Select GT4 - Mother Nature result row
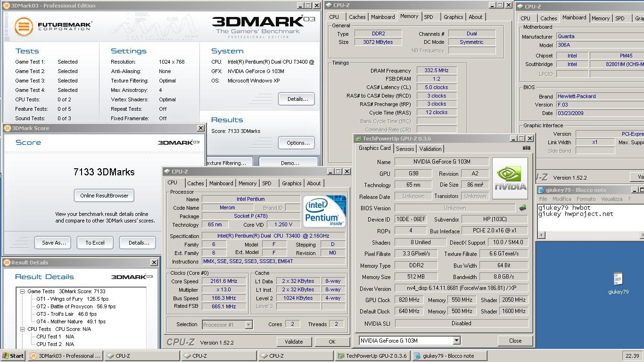 [71, 321]
